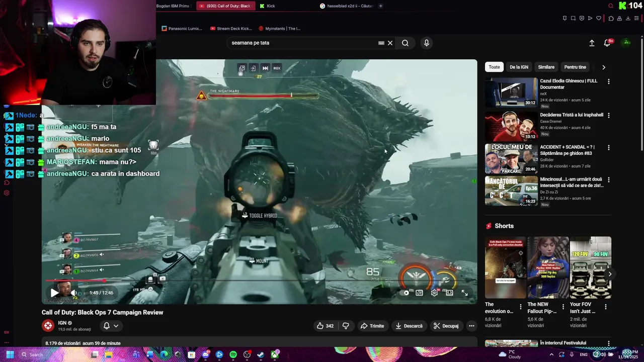
Task: Click Decupaj clip button
Action: pyautogui.click(x=446, y=326)
